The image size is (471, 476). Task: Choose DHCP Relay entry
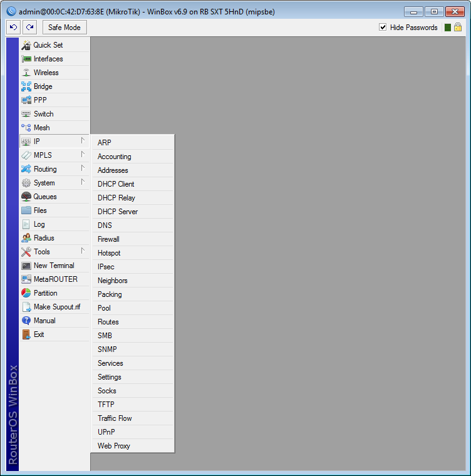pyautogui.click(x=133, y=198)
